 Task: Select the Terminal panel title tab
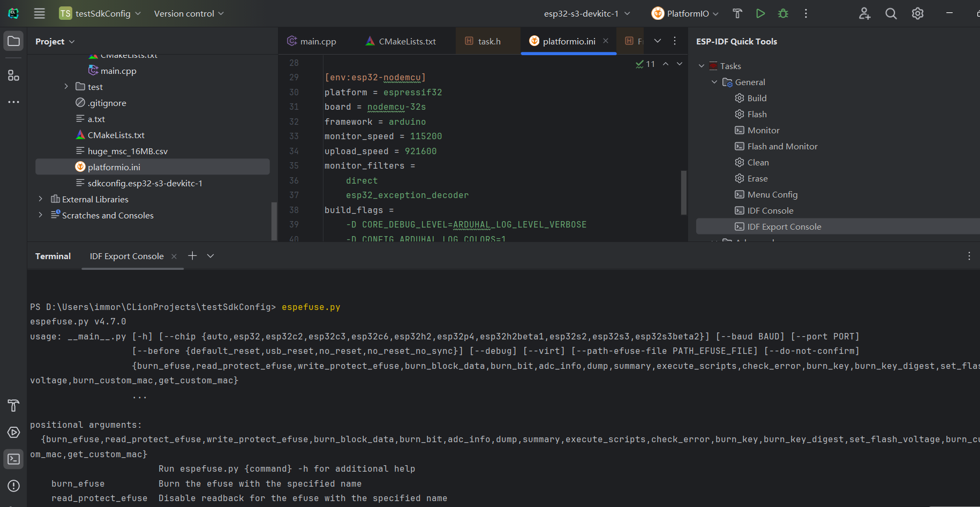pyautogui.click(x=53, y=256)
